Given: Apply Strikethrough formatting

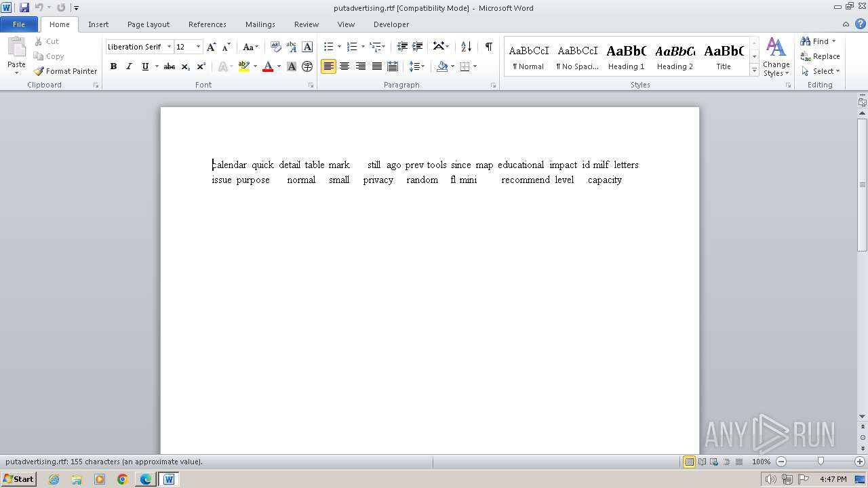Looking at the screenshot, I should click(170, 66).
